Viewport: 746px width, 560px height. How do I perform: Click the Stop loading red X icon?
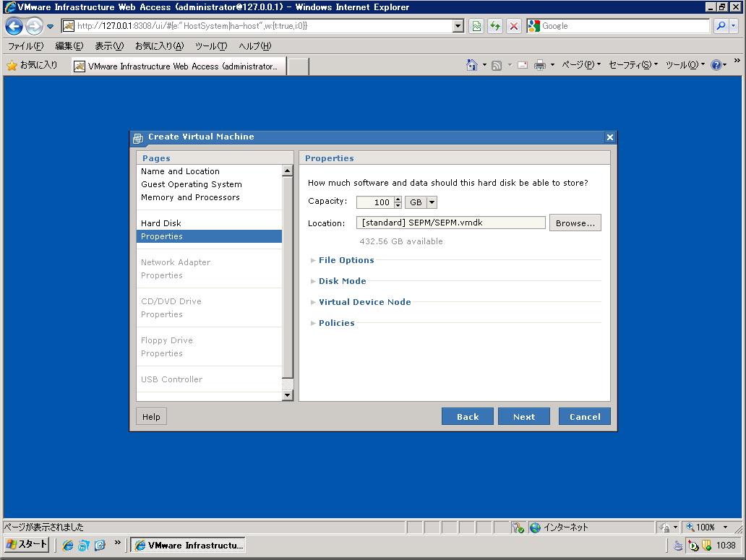coord(514,26)
